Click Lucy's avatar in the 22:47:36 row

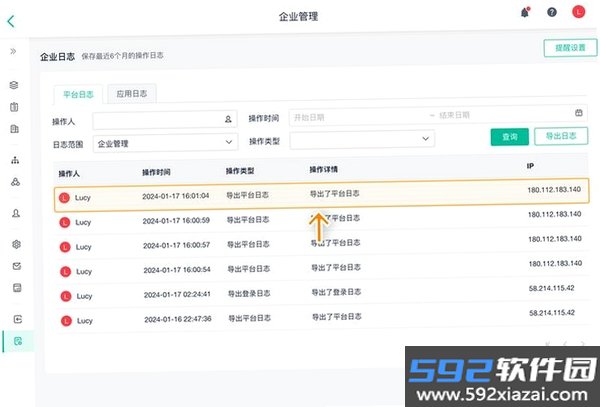coord(67,321)
